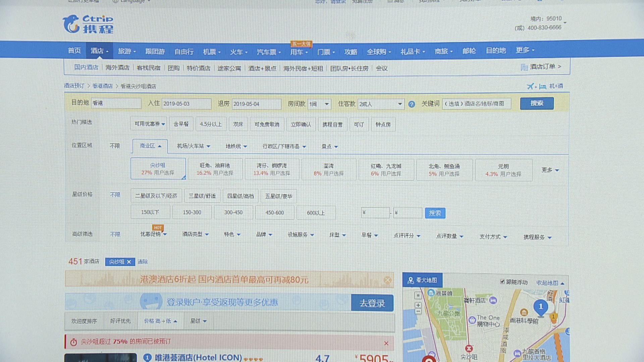Image resolution: width=644 pixels, height=362 pixels.
Task: Click the 关键词 keyword input field
Action: pos(476,104)
